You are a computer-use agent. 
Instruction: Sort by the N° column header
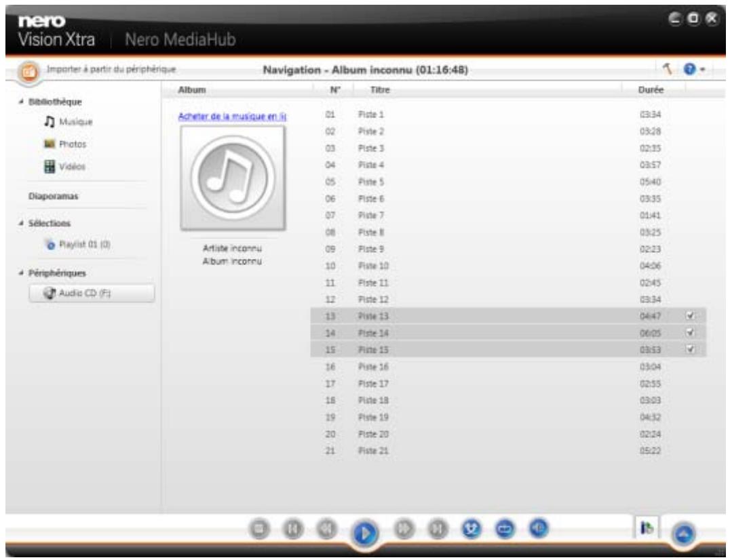(x=335, y=89)
